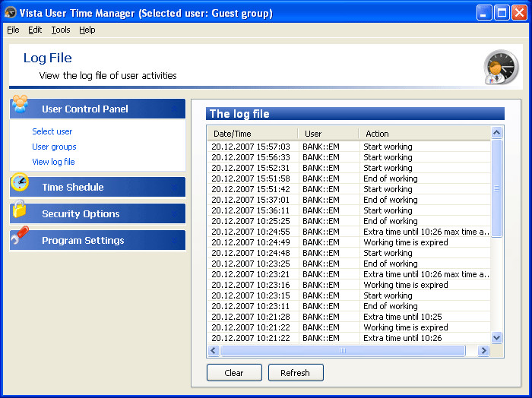
Task: Click the tools icon beside Program Settings
Action: pos(20,236)
